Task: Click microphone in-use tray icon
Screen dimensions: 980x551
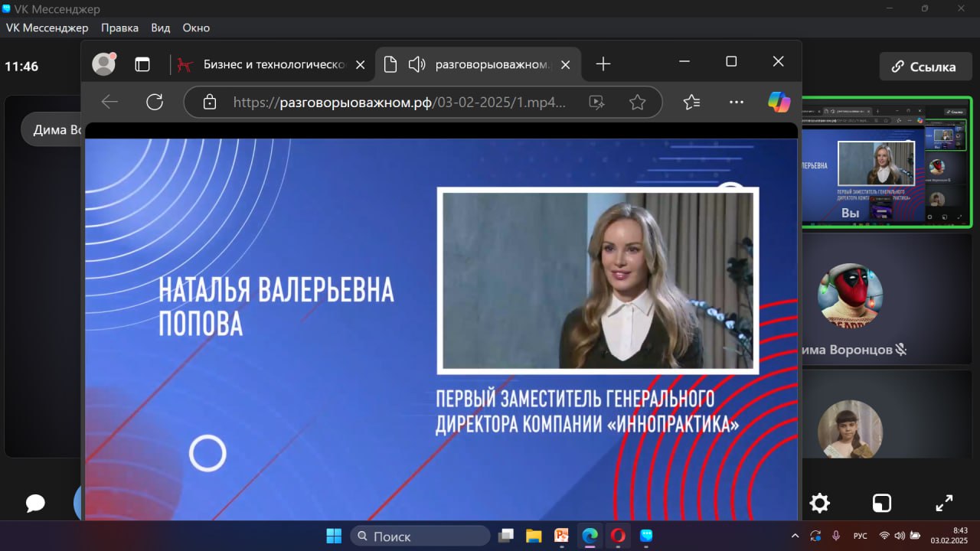Action: (836, 536)
